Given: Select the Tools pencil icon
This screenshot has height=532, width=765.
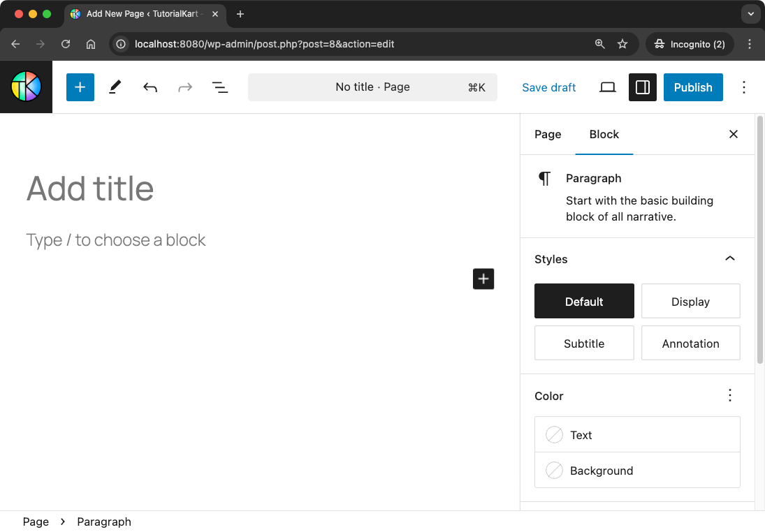Looking at the screenshot, I should pyautogui.click(x=115, y=87).
